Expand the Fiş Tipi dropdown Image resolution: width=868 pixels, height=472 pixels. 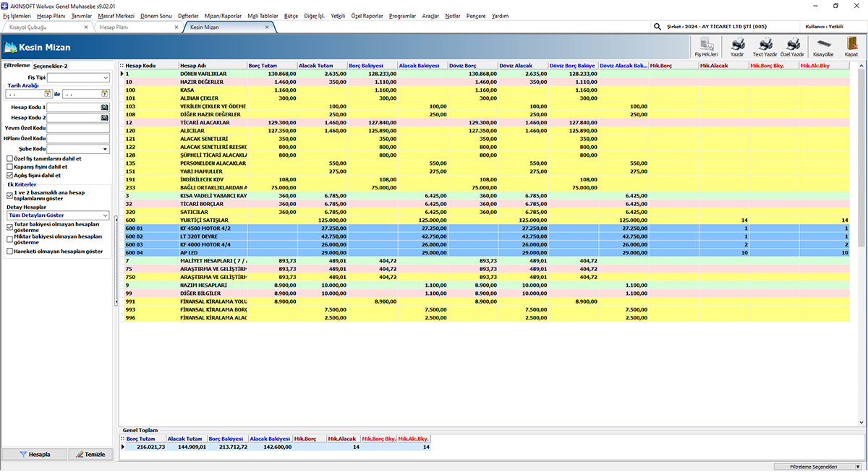[x=104, y=77]
